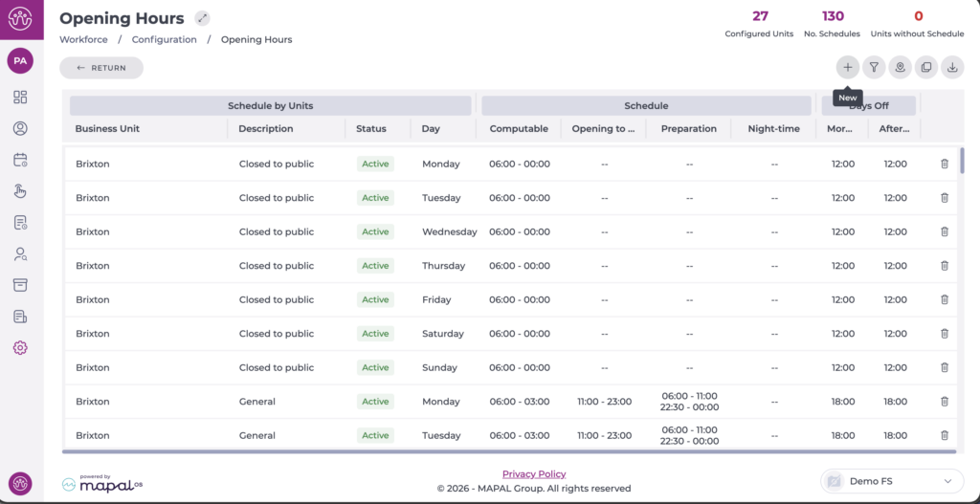
Task: Open the settings gear in sidebar
Action: (x=20, y=348)
